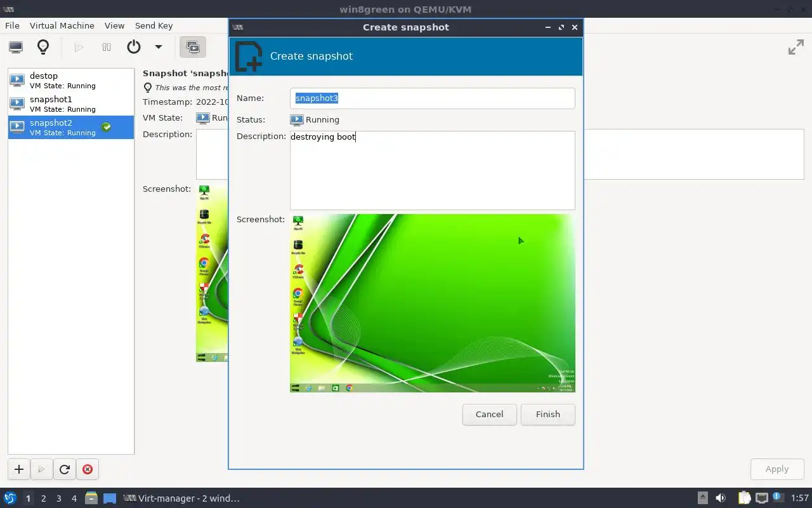812x508 pixels.
Task: Open the shutdown options dropdown arrow
Action: (x=159, y=47)
